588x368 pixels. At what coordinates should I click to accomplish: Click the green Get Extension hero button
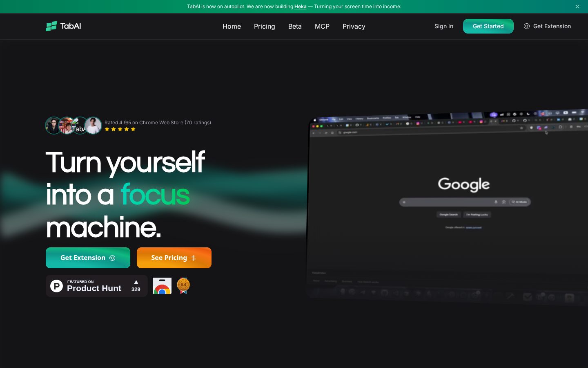pos(88,258)
